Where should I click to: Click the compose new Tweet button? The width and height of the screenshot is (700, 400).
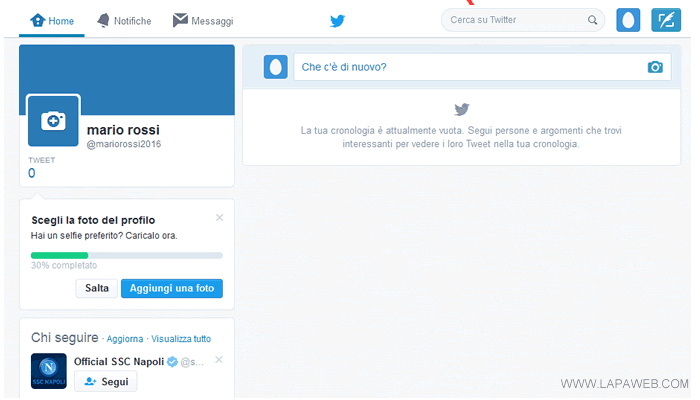click(x=665, y=20)
